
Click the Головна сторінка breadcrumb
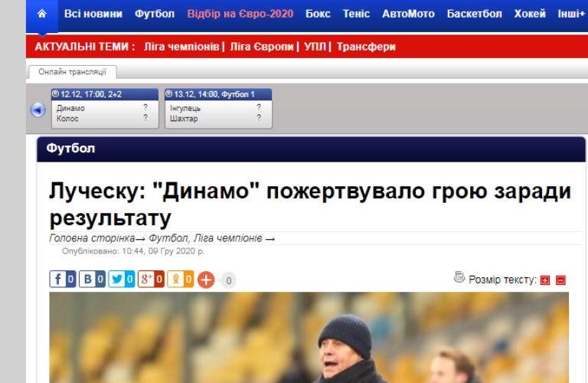click(x=92, y=238)
